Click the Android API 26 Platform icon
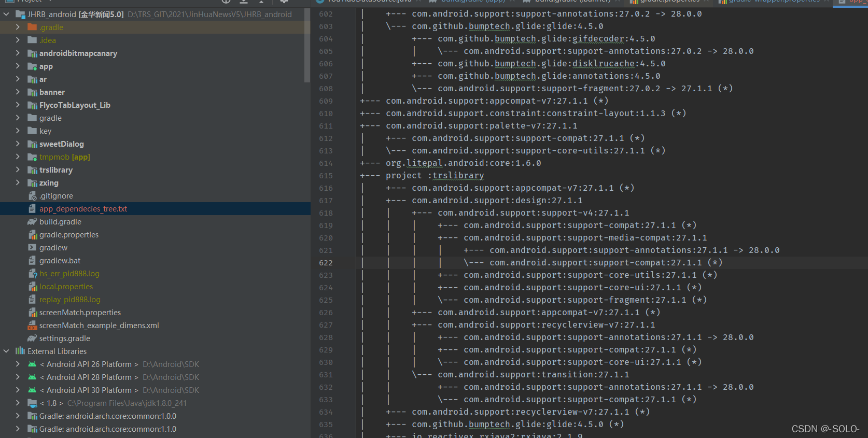 [32, 364]
